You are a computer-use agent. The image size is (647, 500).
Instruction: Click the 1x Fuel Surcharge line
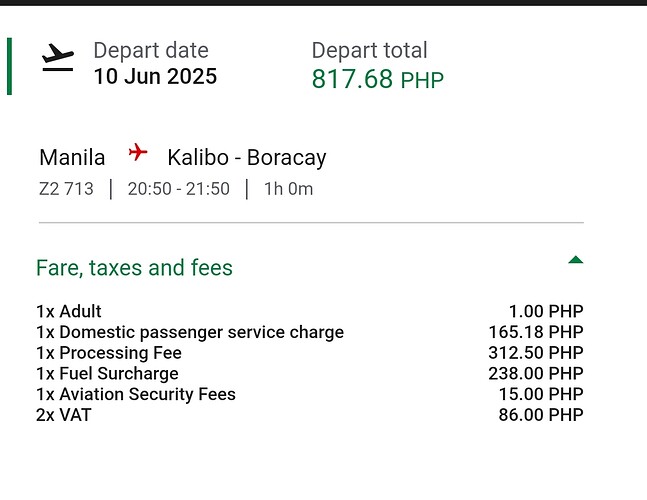click(310, 373)
